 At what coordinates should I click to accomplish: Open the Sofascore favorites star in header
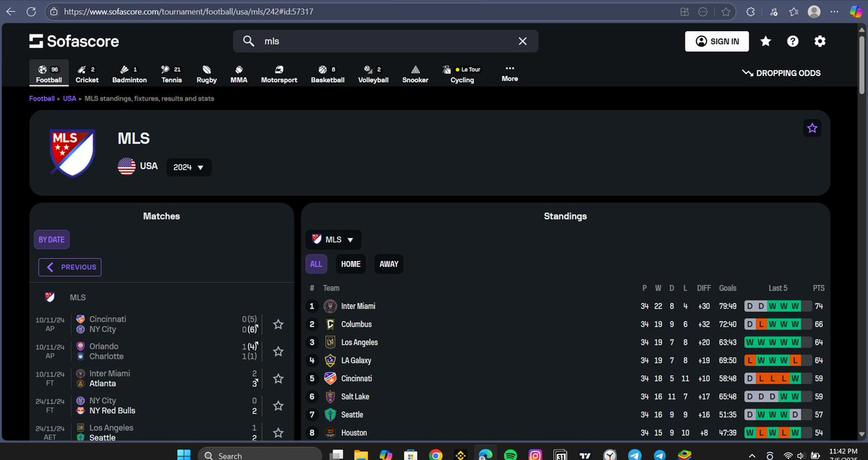tap(765, 41)
